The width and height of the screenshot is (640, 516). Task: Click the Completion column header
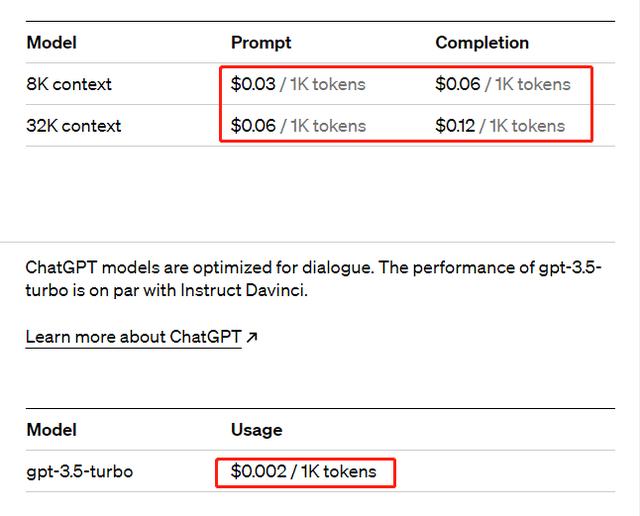coord(482,43)
